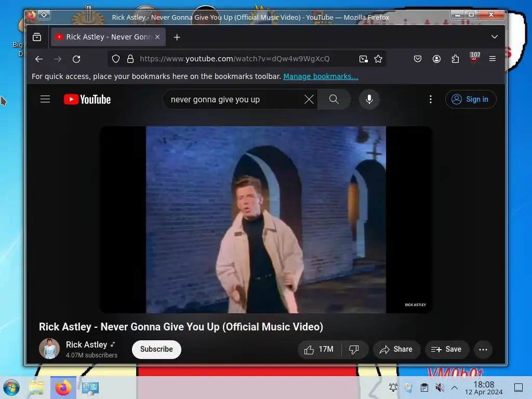Image resolution: width=532 pixels, height=399 pixels.
Task: Open file manager from taskbar
Action: 36,388
